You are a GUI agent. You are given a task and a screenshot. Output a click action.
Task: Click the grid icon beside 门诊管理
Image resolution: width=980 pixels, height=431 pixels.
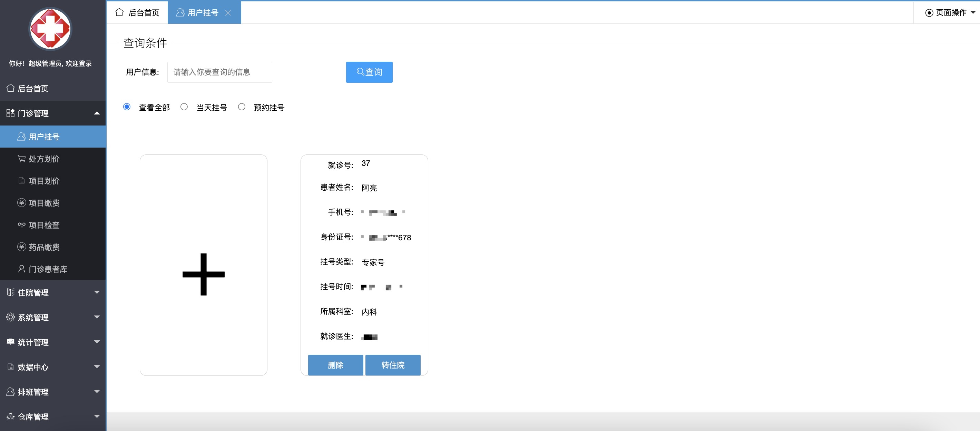pos(11,113)
